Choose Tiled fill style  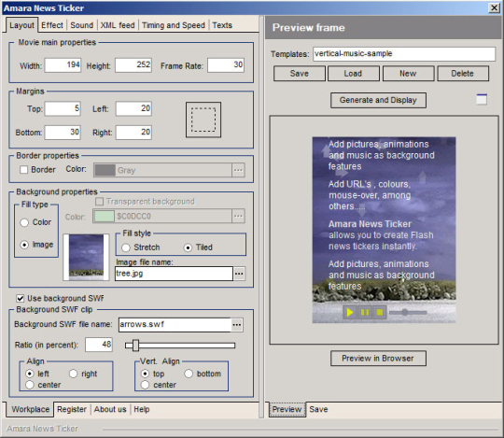(x=188, y=247)
